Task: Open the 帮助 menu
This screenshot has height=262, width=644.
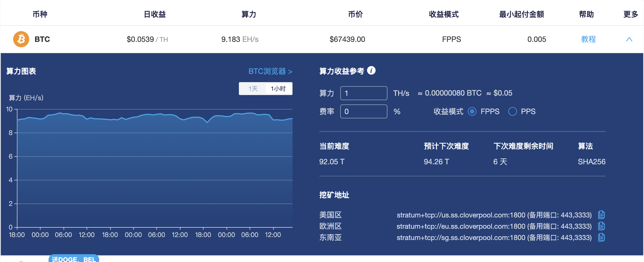Action: click(x=587, y=14)
